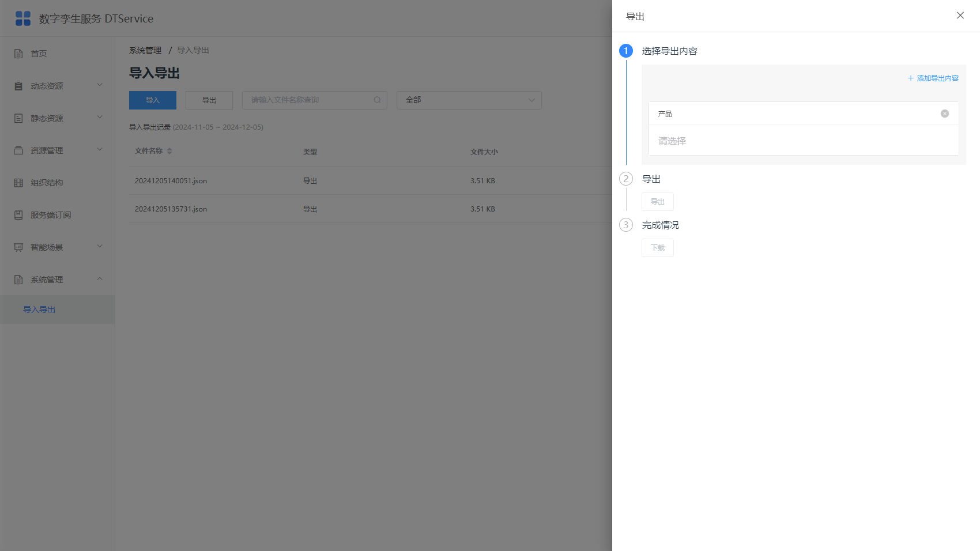
Task: Clear the 产品 selection with x icon
Action: point(945,114)
